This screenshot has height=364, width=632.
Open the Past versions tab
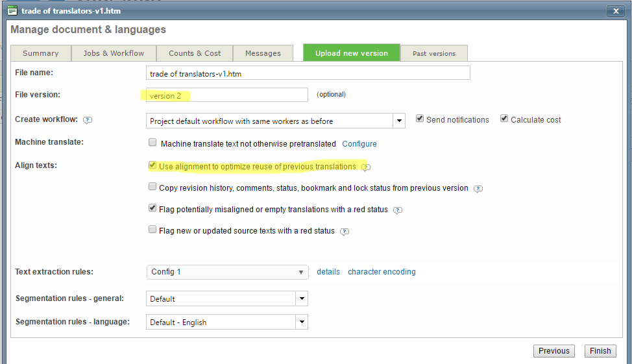pyautogui.click(x=433, y=53)
